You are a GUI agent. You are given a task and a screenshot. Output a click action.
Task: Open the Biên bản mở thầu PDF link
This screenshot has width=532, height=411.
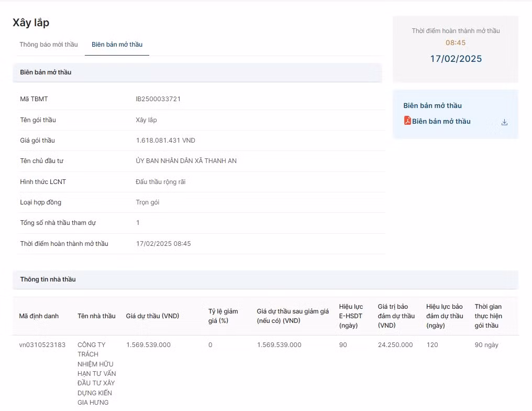click(441, 122)
